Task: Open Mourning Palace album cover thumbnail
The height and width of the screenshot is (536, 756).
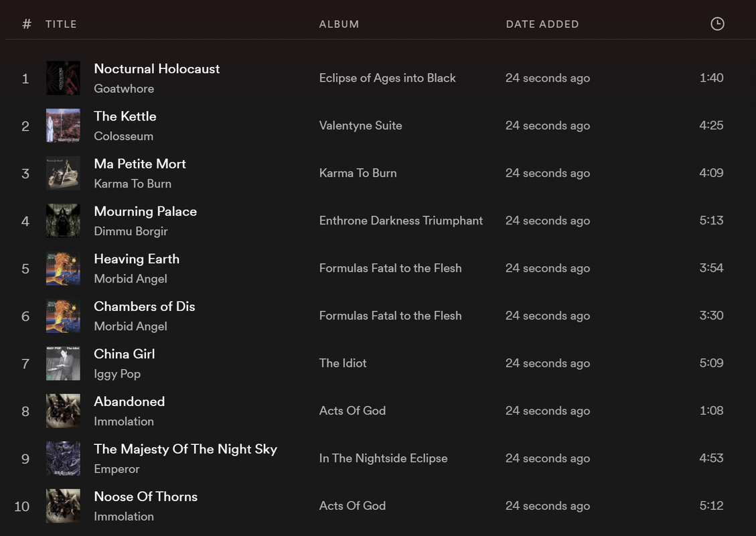Action: click(x=63, y=220)
